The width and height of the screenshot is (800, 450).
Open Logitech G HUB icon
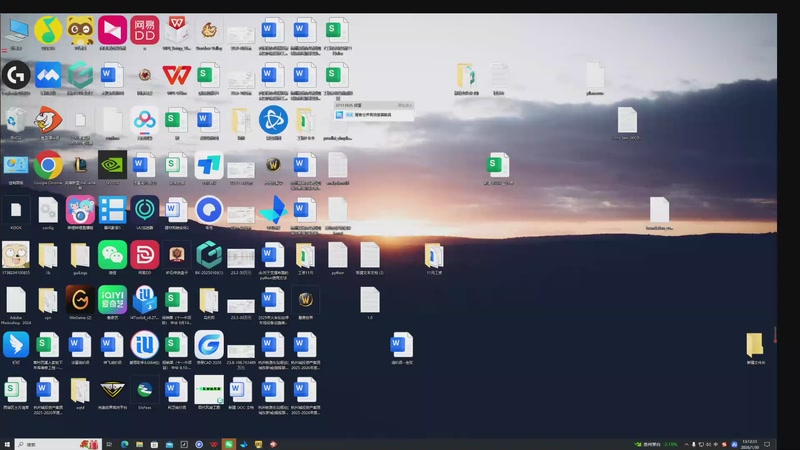16,77
